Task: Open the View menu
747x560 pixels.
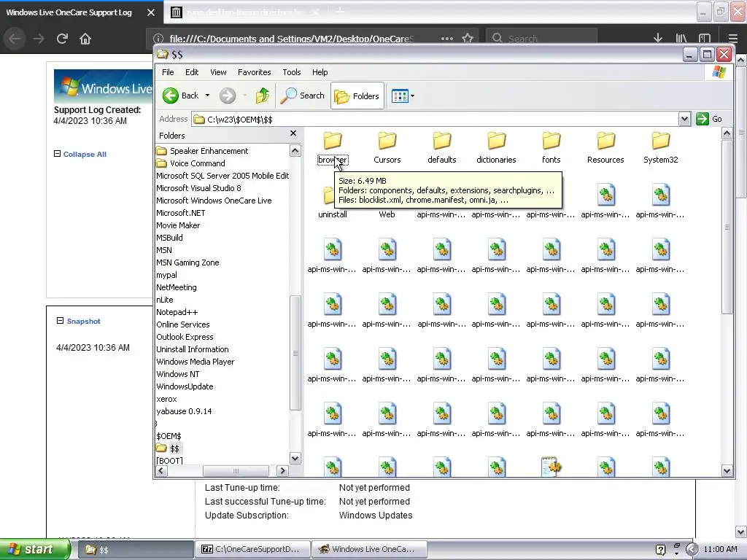Action: [x=218, y=72]
